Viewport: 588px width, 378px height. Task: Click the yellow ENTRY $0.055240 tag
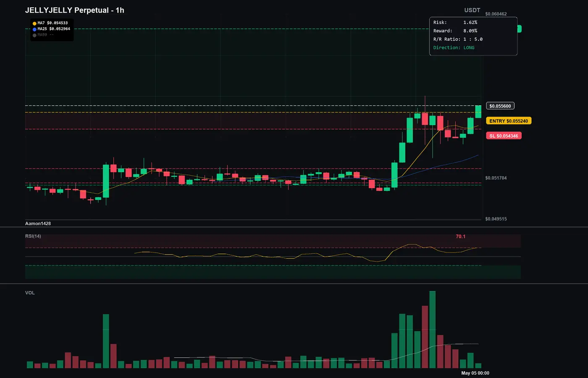[509, 121]
